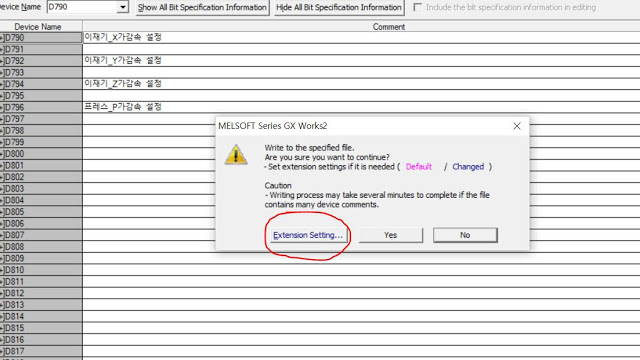Click the comment cell for D813
Image resolution: width=640 pixels, height=360 pixels.
click(x=361, y=305)
